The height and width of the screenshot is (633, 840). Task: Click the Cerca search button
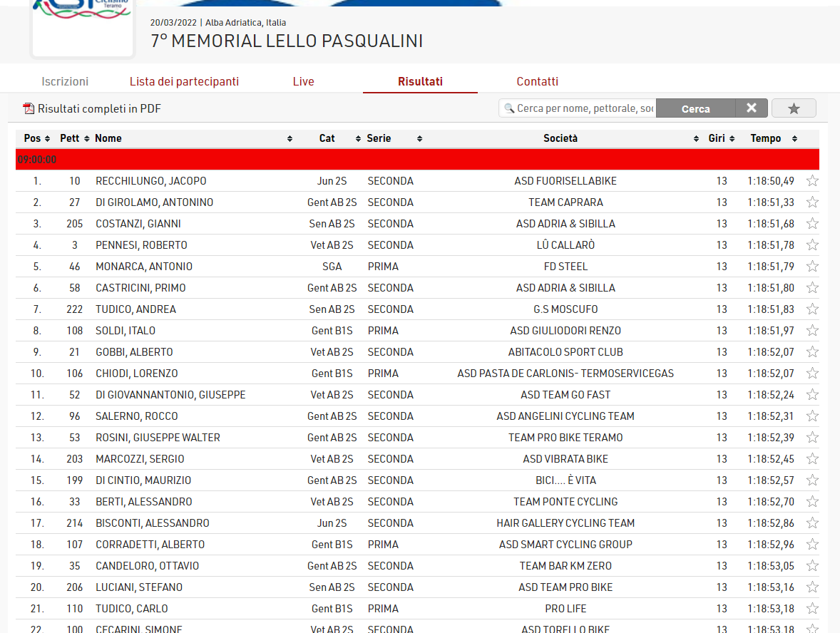[x=695, y=109]
